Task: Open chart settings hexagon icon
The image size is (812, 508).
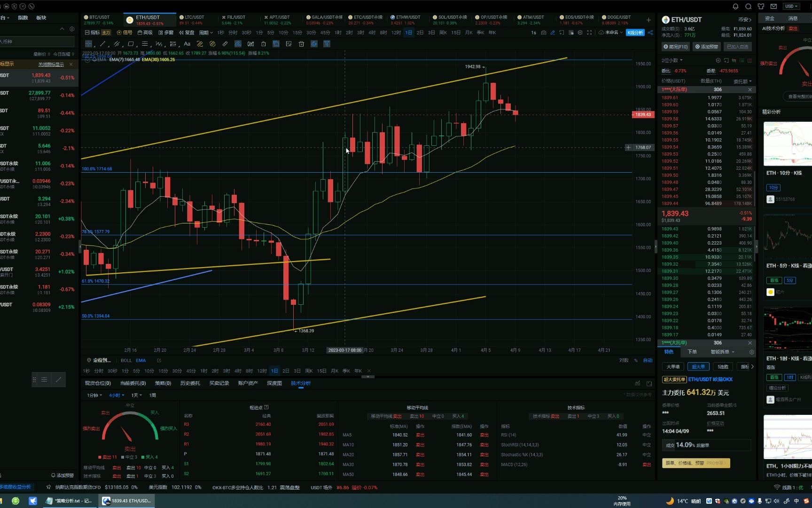Action: pos(580,32)
